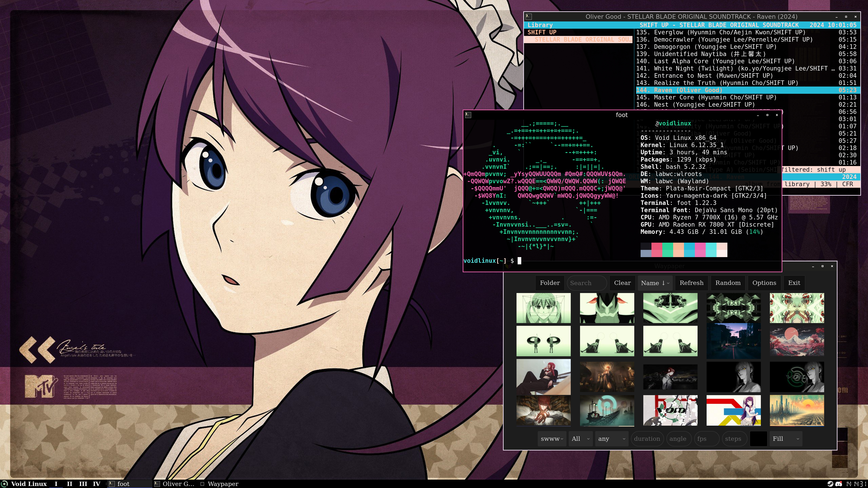Image resolution: width=868 pixels, height=488 pixels.
Task: Select the two ring figures light green wallpaper
Action: pos(543,341)
